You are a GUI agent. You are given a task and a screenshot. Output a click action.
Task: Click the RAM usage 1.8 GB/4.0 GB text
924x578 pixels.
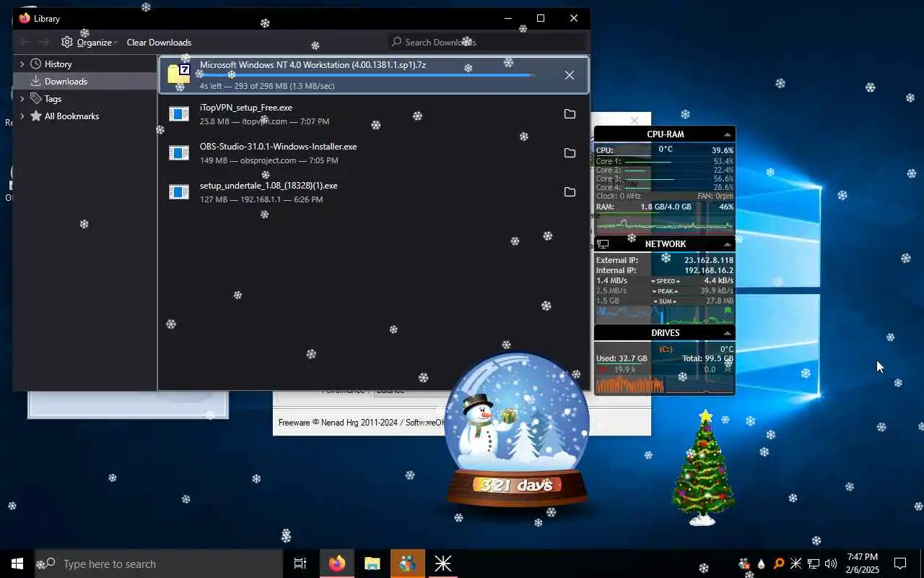coord(666,207)
